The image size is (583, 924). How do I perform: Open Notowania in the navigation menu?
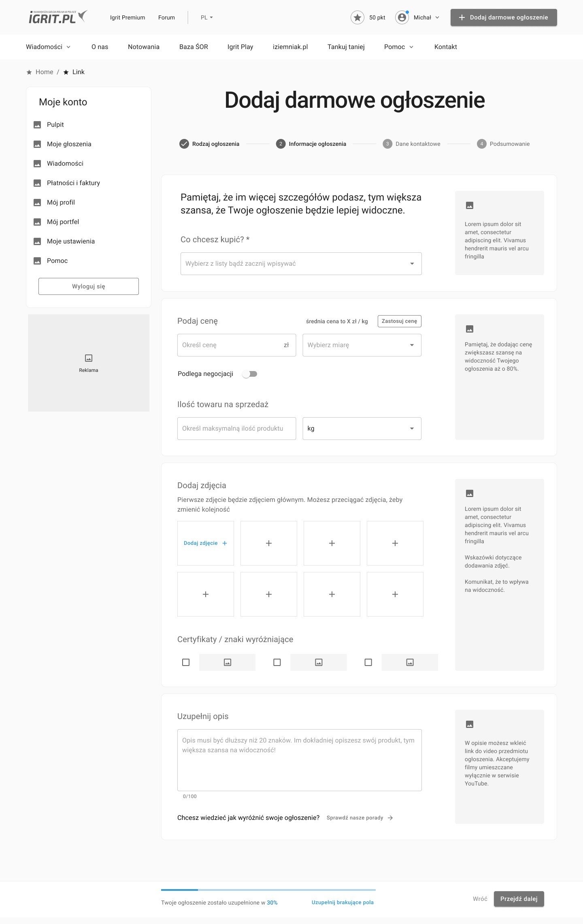143,47
